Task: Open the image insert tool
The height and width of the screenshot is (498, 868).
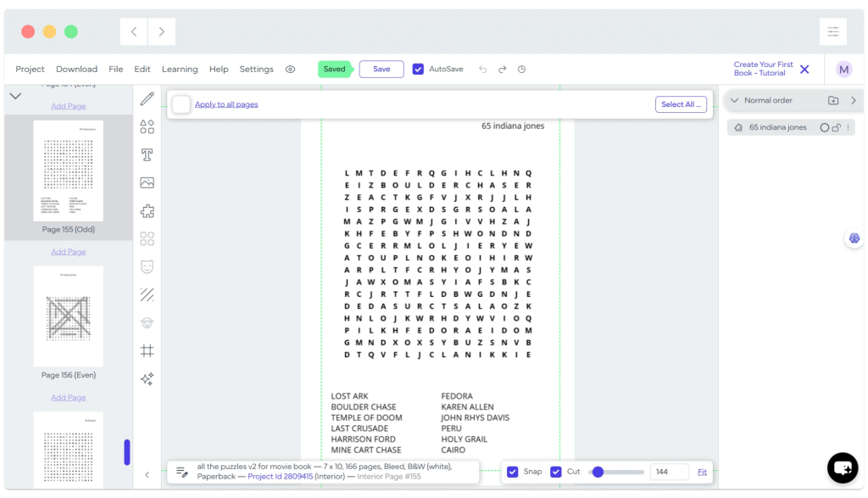Action: coord(147,182)
